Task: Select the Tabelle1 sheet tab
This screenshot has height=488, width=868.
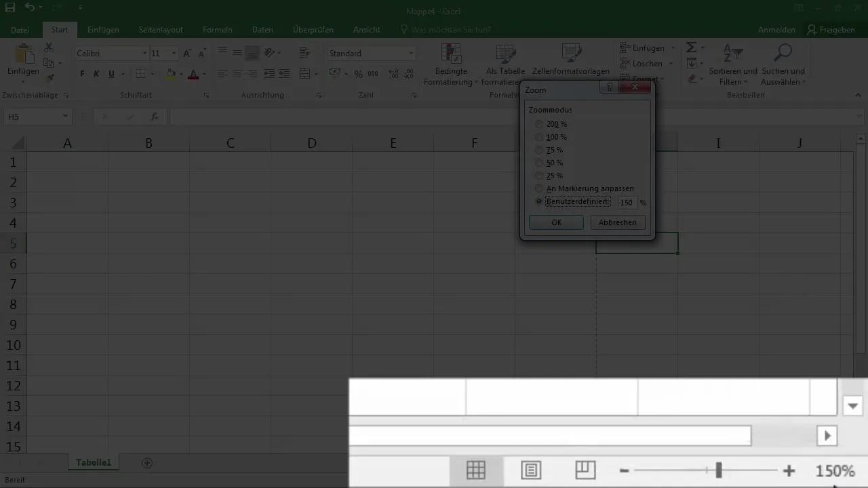Action: click(x=94, y=463)
